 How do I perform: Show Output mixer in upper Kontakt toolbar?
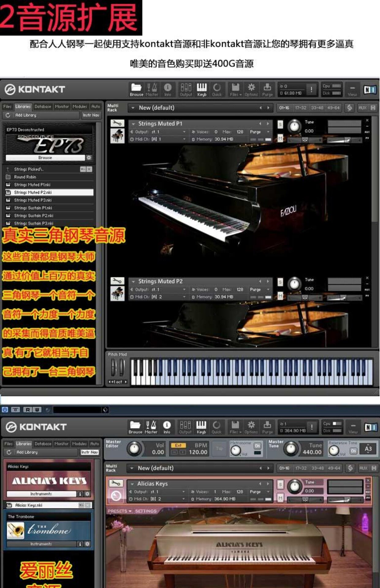coord(186,90)
